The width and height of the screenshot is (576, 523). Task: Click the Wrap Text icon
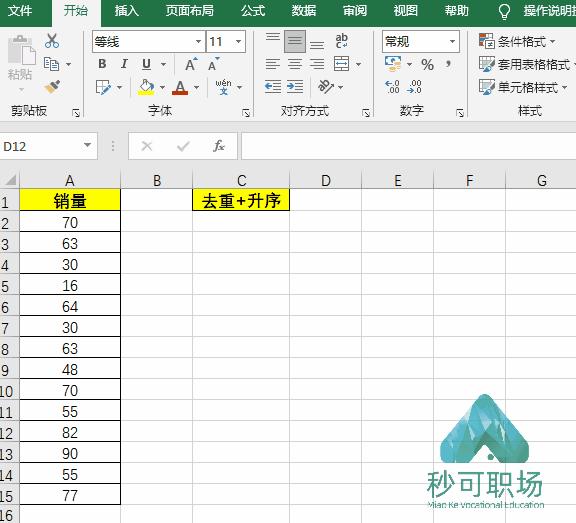341,41
